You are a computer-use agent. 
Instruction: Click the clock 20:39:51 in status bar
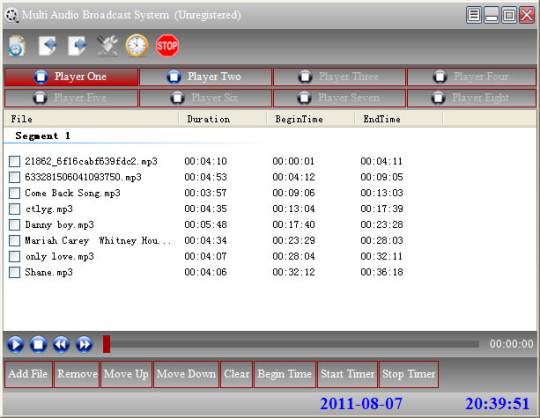497,404
